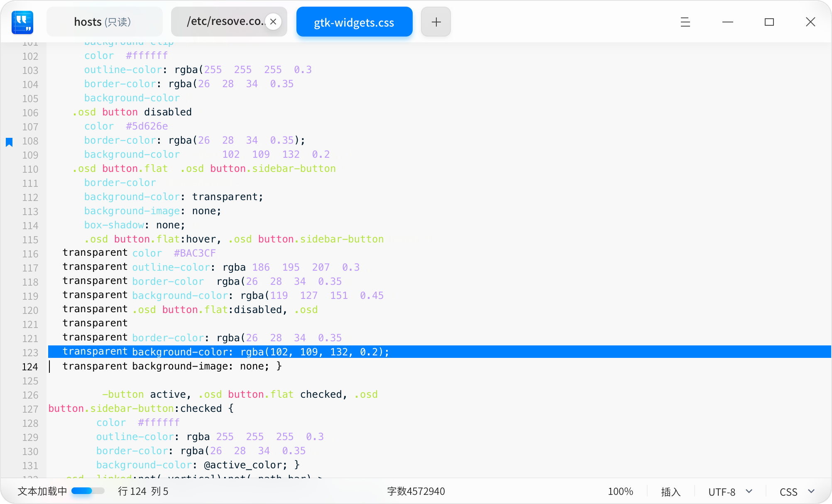Click line number 110 in the gutter
Screen dimensions: 832x504
(30, 169)
